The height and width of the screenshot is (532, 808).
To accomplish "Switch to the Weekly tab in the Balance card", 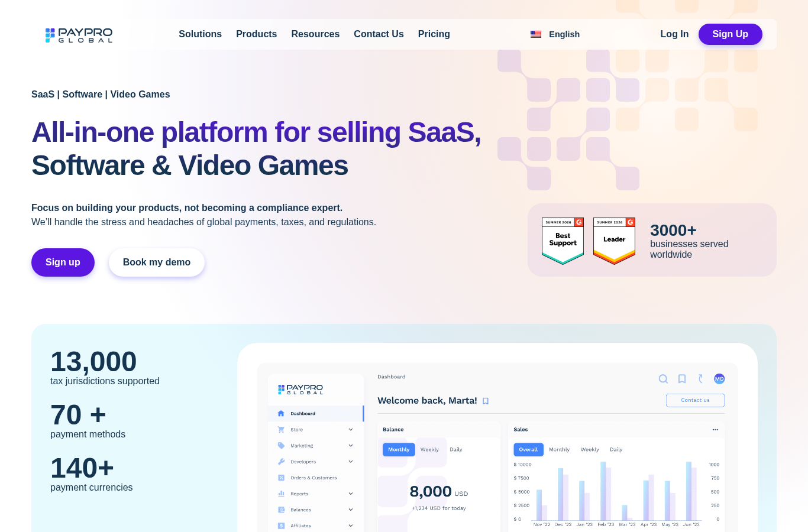I will 429,450.
